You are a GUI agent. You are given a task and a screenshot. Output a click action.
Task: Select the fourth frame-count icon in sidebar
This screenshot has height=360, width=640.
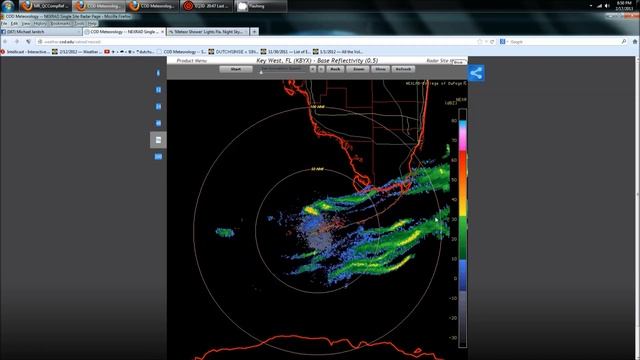158,123
